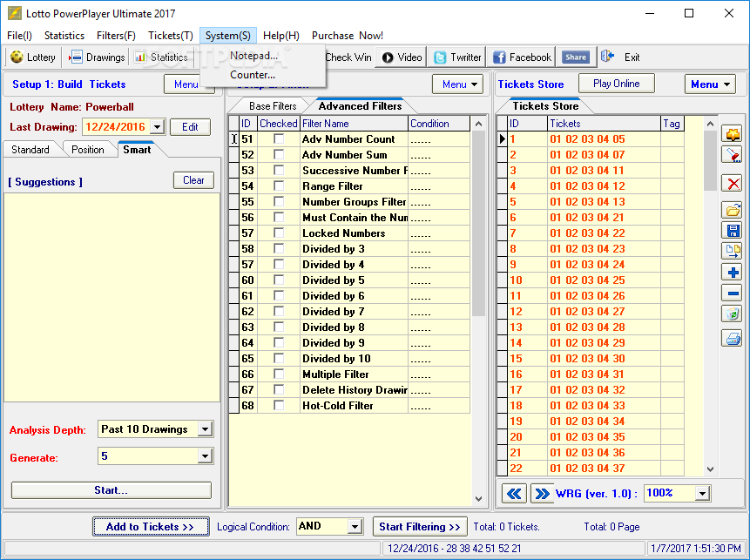Click the printer icon in Tickets Store
The width and height of the screenshot is (750, 560).
[x=733, y=338]
